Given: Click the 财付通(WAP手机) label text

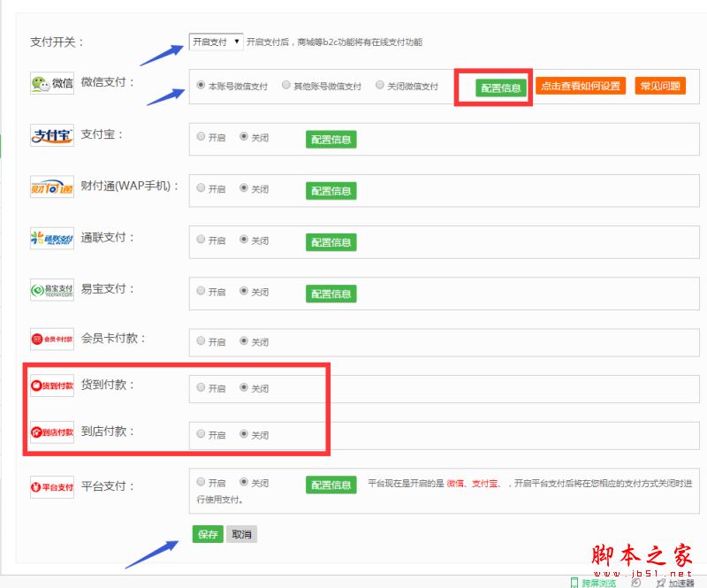Looking at the screenshot, I should pyautogui.click(x=130, y=186).
